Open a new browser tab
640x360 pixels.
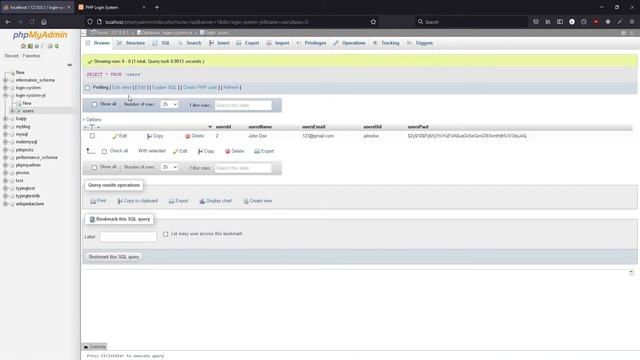(x=157, y=7)
